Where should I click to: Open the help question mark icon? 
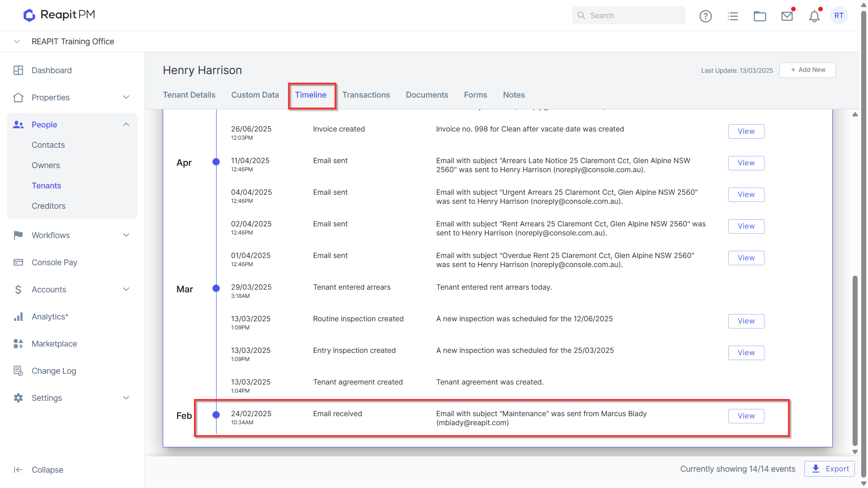pos(705,16)
